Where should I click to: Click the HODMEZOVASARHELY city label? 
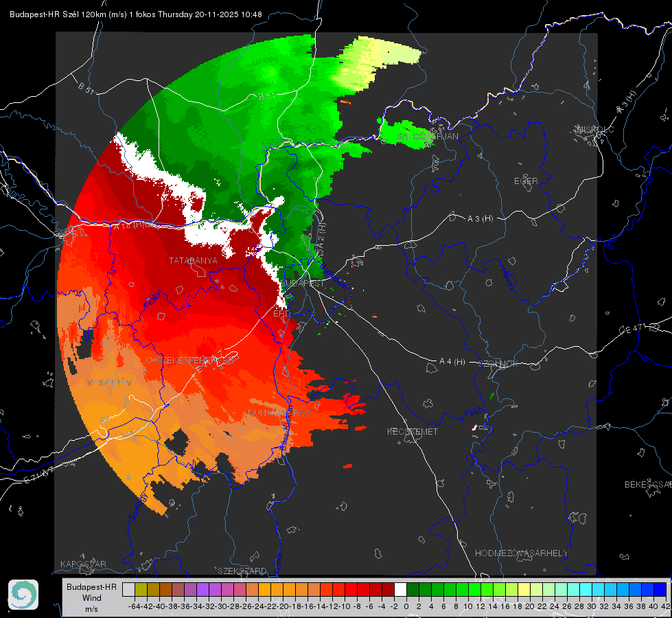point(521,553)
